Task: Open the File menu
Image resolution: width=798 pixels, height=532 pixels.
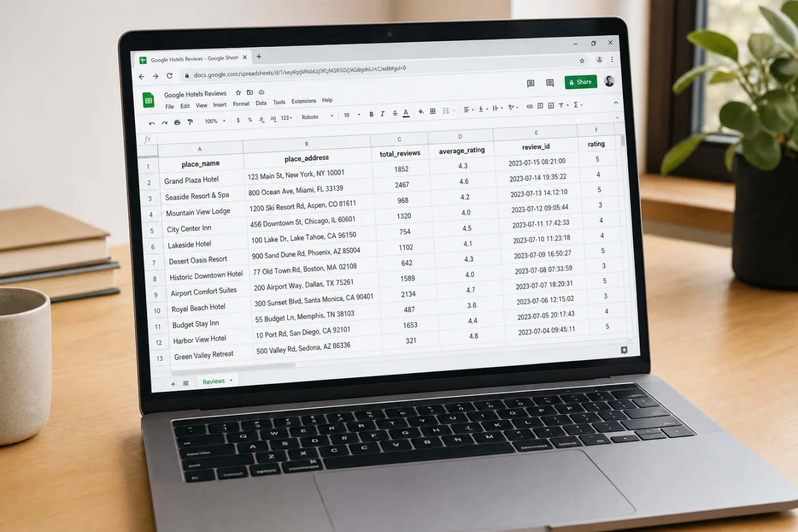Action: coord(169,107)
